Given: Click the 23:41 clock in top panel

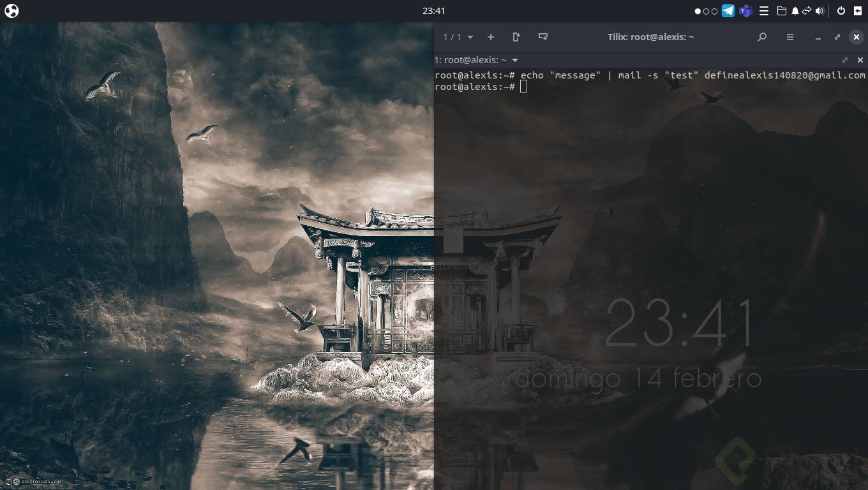Looking at the screenshot, I should point(434,11).
